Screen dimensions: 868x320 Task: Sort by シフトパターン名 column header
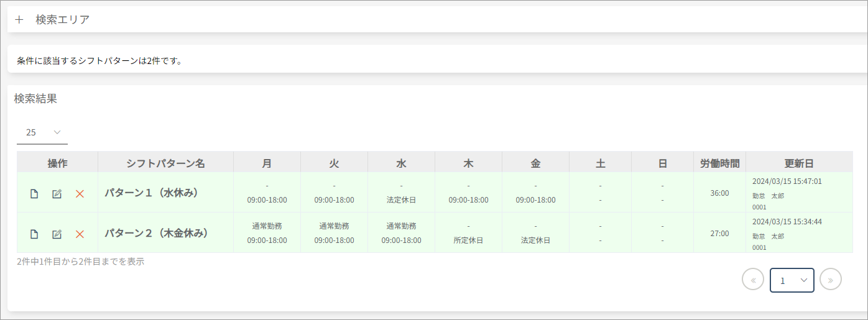pos(165,163)
